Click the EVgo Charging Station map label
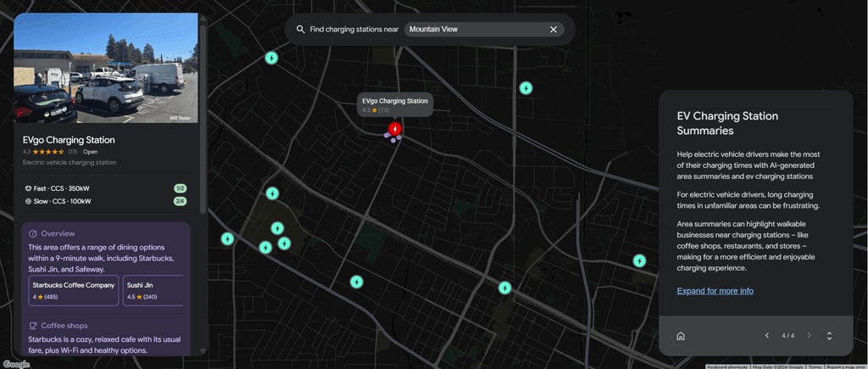The height and width of the screenshot is (369, 868). (x=395, y=105)
